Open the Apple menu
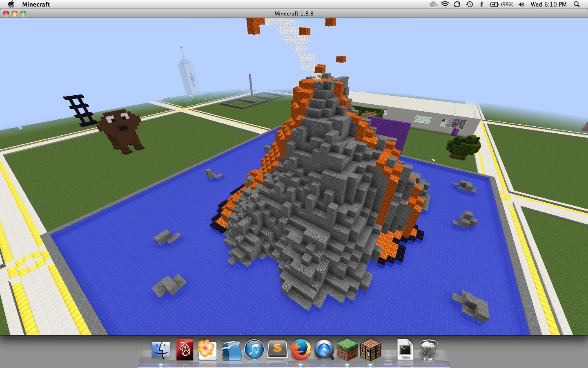The image size is (588, 368). [x=11, y=4]
